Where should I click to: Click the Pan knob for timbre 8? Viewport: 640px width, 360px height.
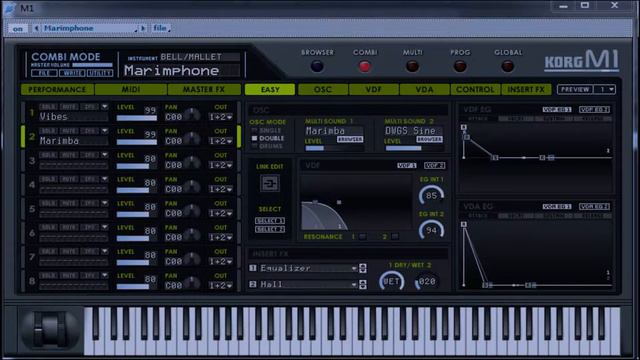(192, 283)
